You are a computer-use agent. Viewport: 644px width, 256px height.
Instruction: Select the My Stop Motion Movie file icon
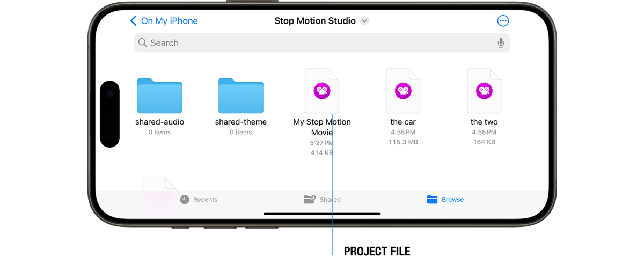tap(322, 91)
